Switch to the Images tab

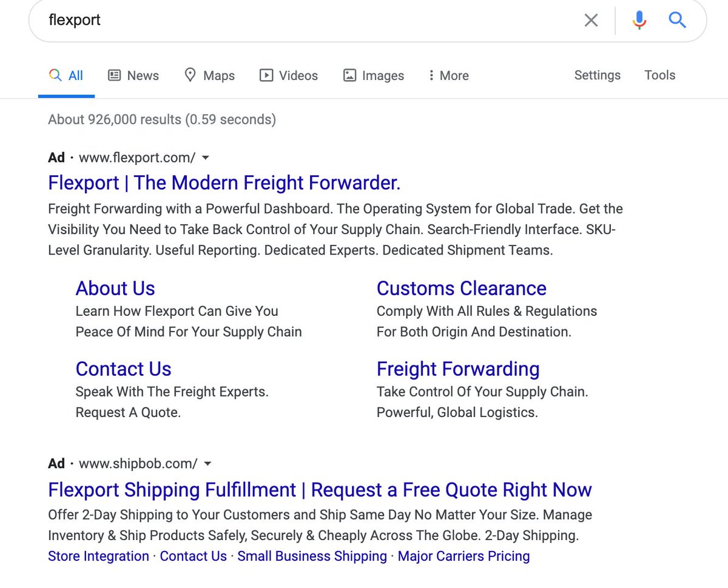373,76
